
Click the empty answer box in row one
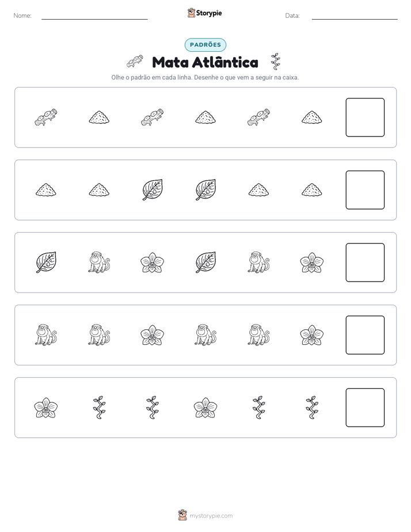[x=365, y=117]
